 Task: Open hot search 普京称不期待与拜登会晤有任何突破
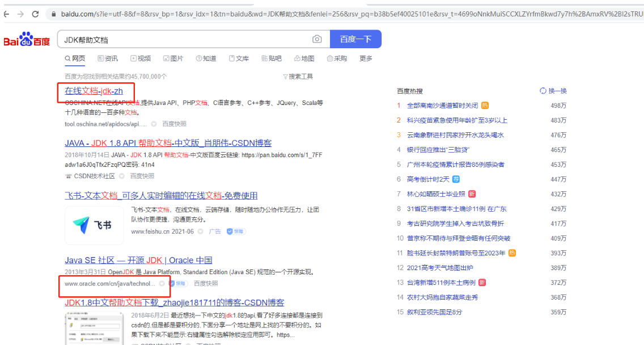click(459, 238)
